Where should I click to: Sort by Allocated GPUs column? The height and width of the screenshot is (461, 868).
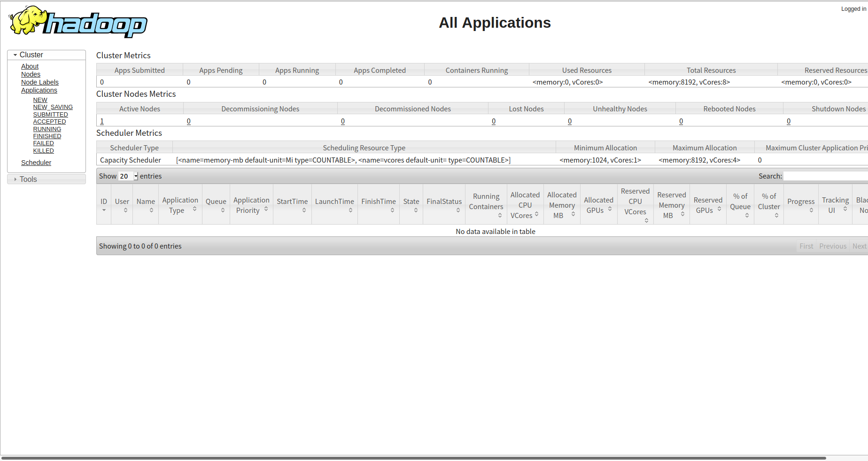click(x=599, y=204)
